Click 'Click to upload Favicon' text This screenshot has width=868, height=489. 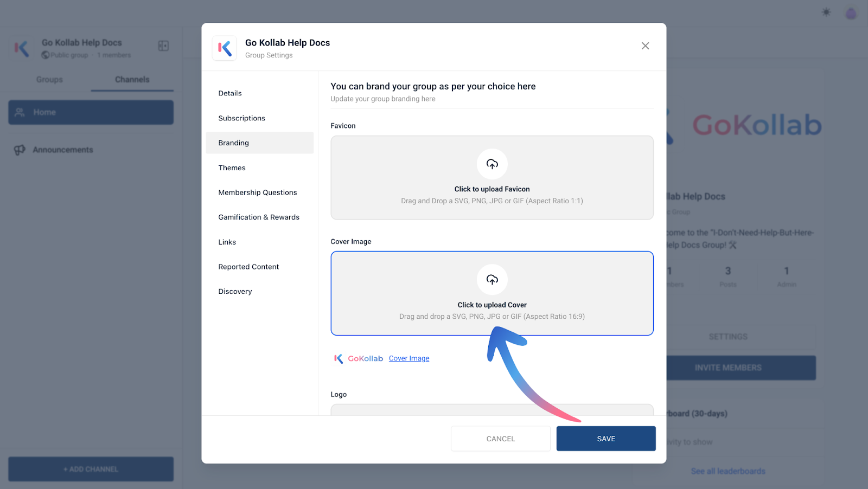[x=492, y=189]
